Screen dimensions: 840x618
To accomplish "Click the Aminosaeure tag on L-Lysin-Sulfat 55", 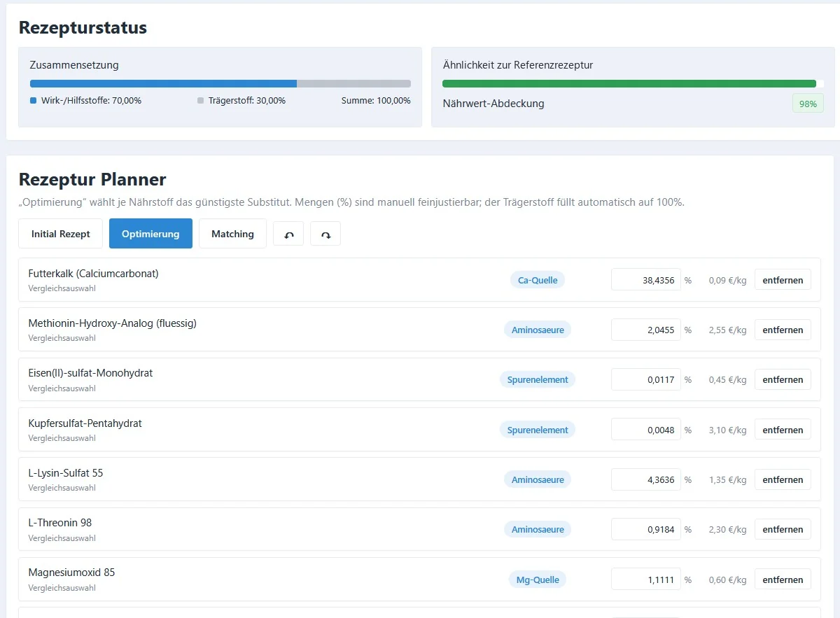I will pyautogui.click(x=537, y=479).
